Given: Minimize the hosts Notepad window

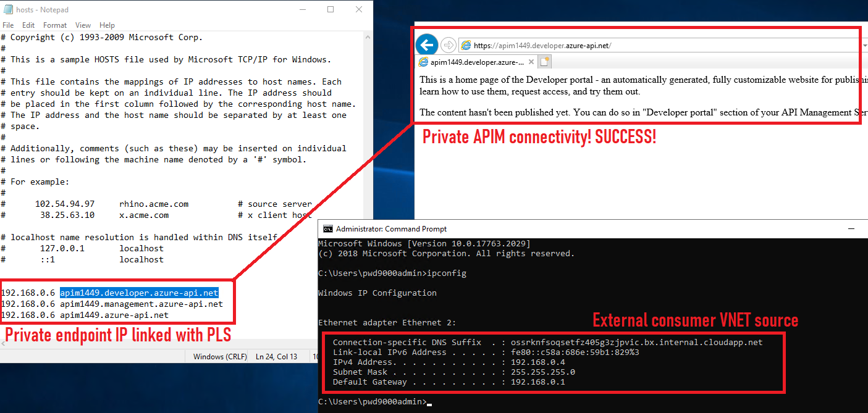Looking at the screenshot, I should click(302, 9).
